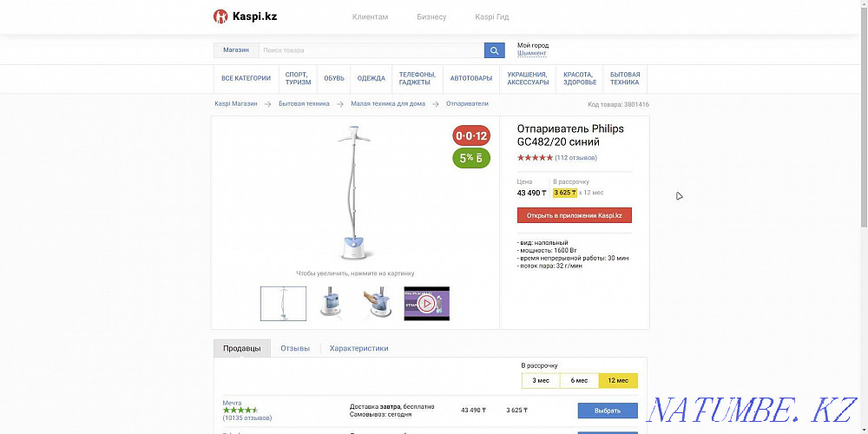Click the Kaspi.kz logo icon

click(x=220, y=16)
